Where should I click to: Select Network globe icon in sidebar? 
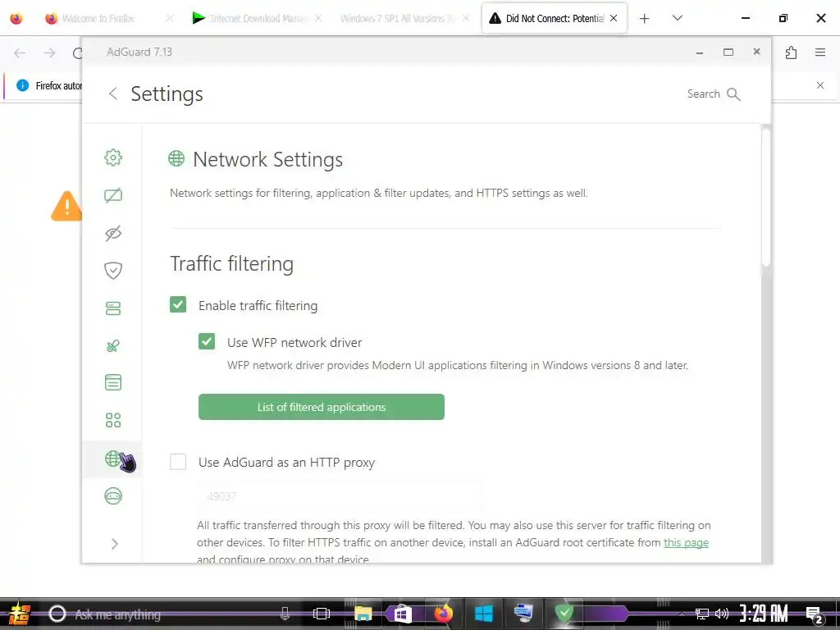coord(113,459)
